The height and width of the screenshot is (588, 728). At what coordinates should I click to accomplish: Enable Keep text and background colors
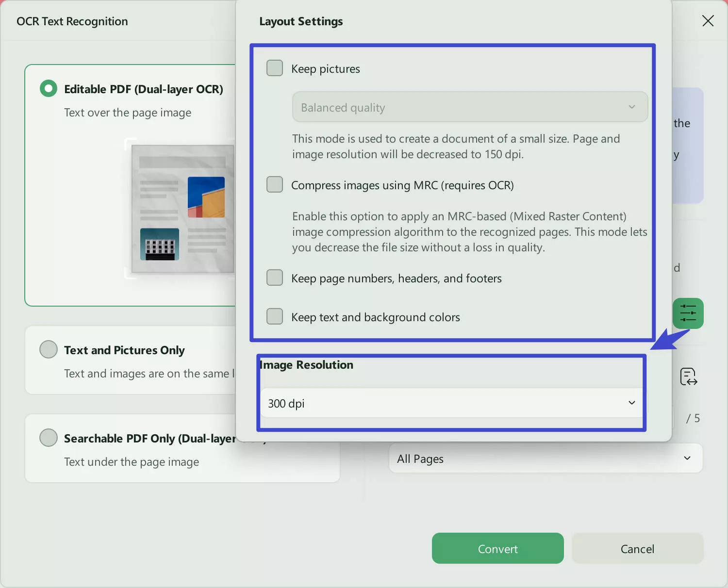click(274, 316)
